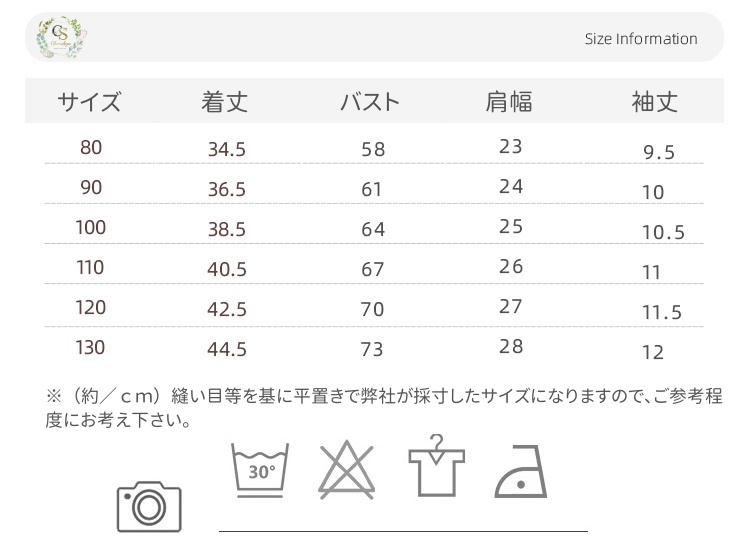
Task: Select the 着丈 column header
Action: (225, 102)
